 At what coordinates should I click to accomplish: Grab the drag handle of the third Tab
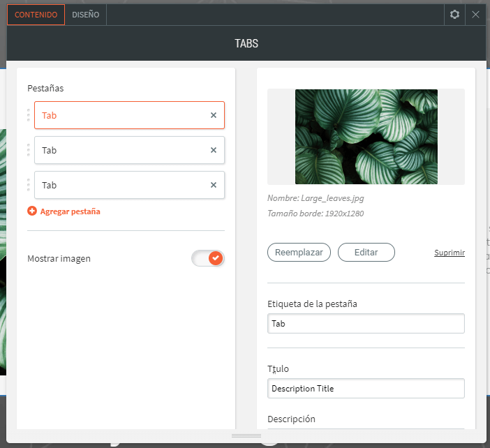coord(29,185)
